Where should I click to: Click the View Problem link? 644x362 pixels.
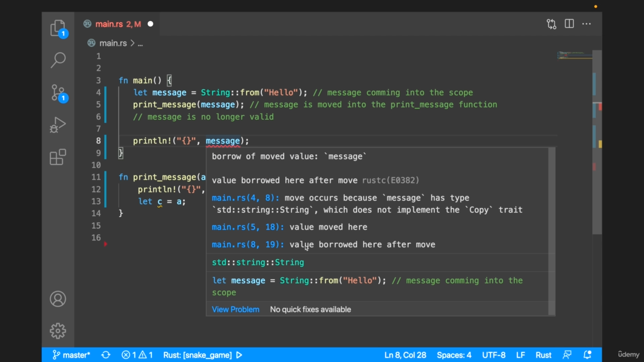pos(235,309)
